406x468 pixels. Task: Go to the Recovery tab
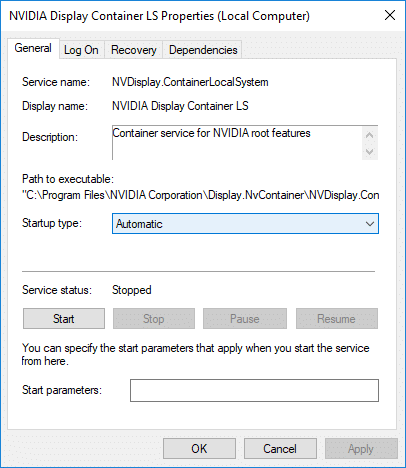click(134, 50)
